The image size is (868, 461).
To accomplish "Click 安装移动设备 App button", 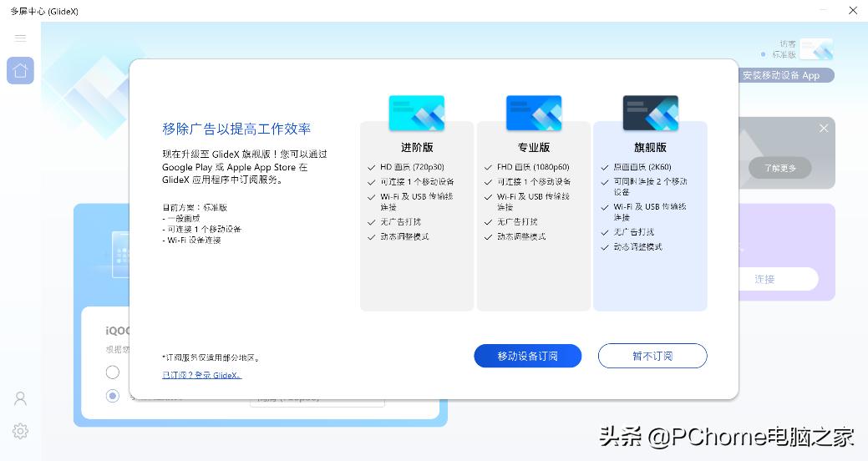I will (786, 75).
